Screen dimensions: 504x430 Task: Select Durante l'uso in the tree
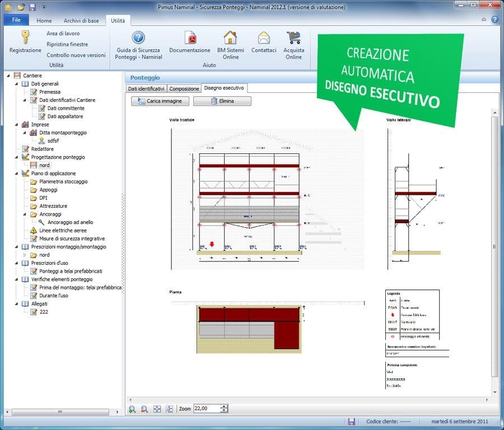(53, 296)
